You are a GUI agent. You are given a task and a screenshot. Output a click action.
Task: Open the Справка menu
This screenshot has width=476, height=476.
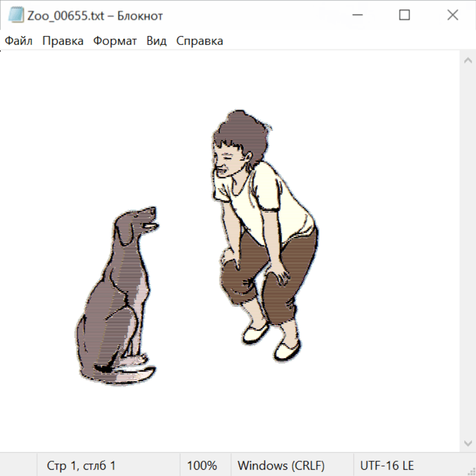click(199, 41)
